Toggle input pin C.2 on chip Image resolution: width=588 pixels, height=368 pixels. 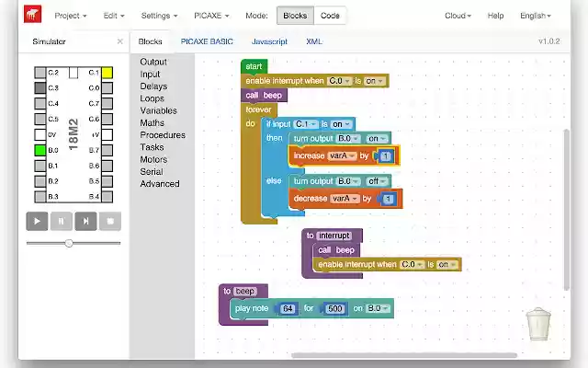40,72
